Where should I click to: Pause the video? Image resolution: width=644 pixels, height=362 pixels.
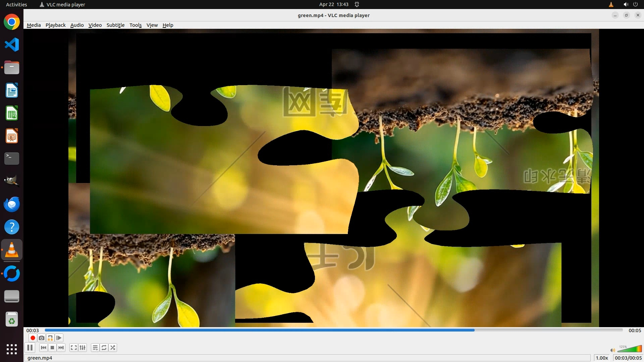coord(30,348)
